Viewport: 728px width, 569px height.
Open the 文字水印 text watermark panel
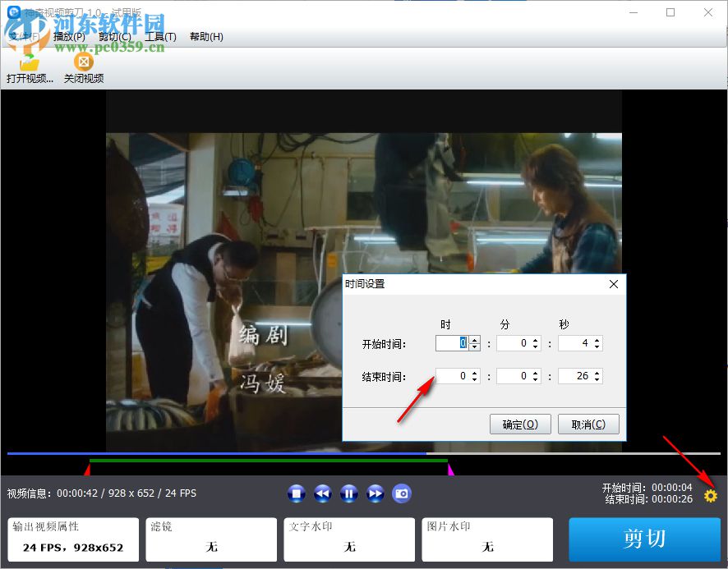click(349, 539)
